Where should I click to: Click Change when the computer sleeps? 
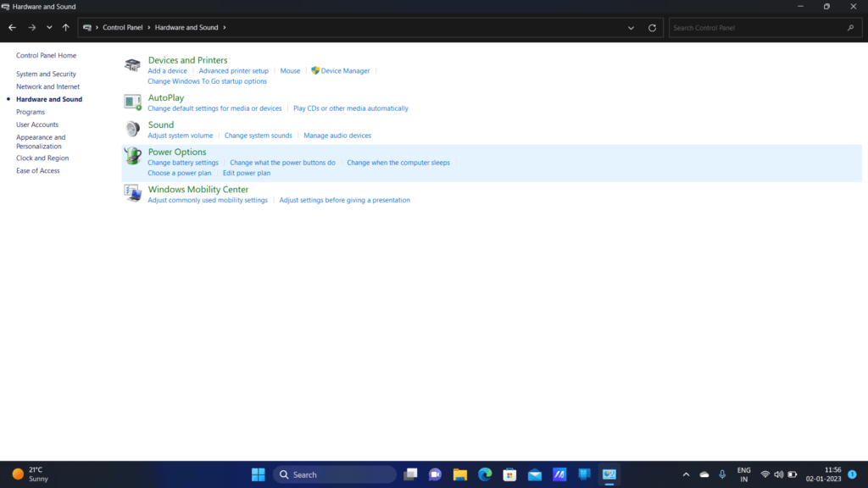pyautogui.click(x=398, y=163)
